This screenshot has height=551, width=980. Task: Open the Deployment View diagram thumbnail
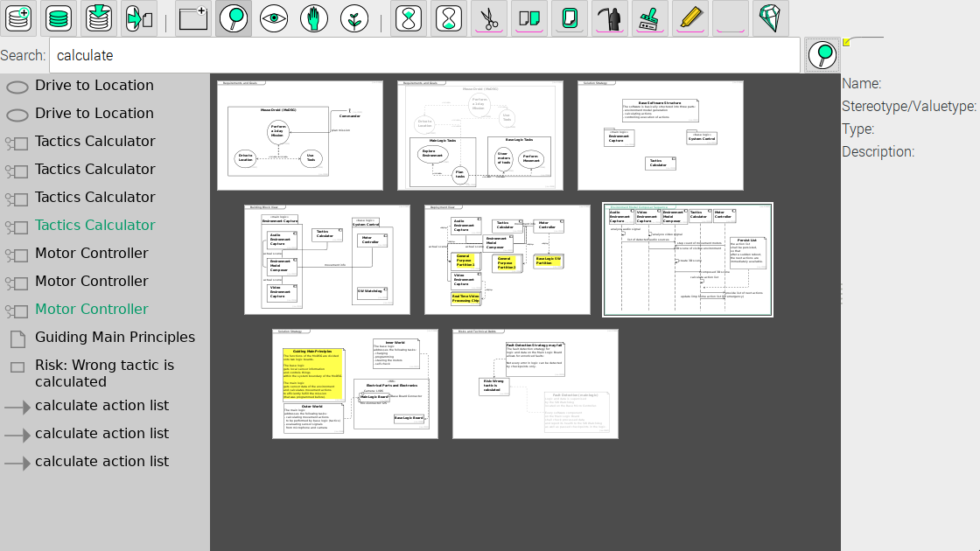pos(507,260)
